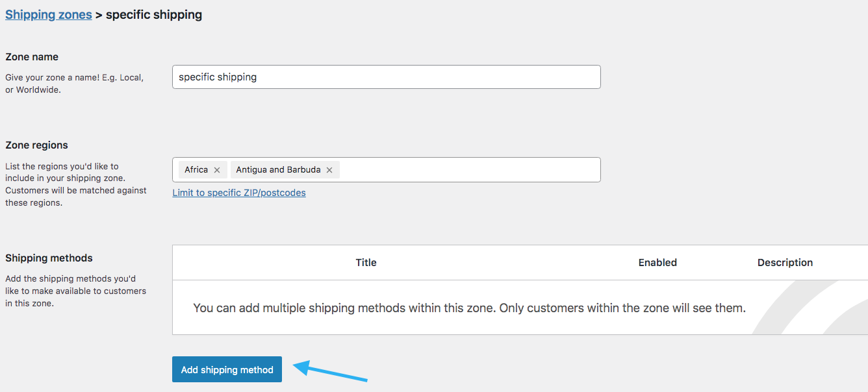Click the blue arrow annotation

click(x=331, y=372)
